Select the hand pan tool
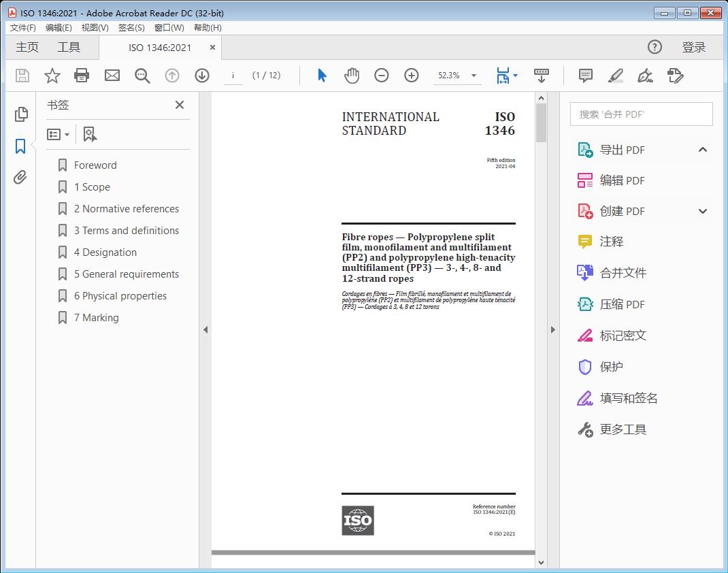Viewport: 728px width, 573px height. tap(351, 76)
